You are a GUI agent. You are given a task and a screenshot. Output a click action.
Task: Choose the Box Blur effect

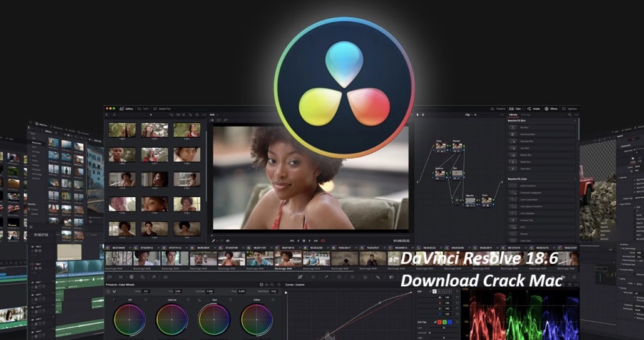(542, 128)
